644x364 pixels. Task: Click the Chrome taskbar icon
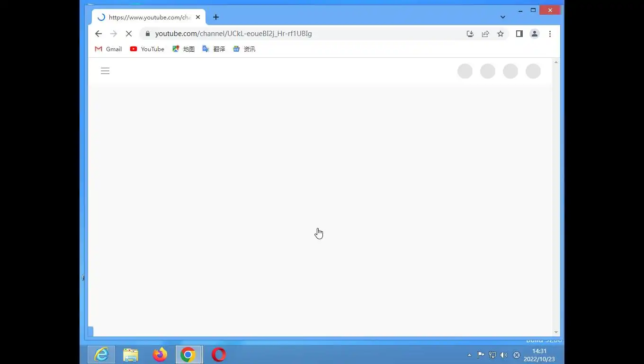(x=188, y=355)
